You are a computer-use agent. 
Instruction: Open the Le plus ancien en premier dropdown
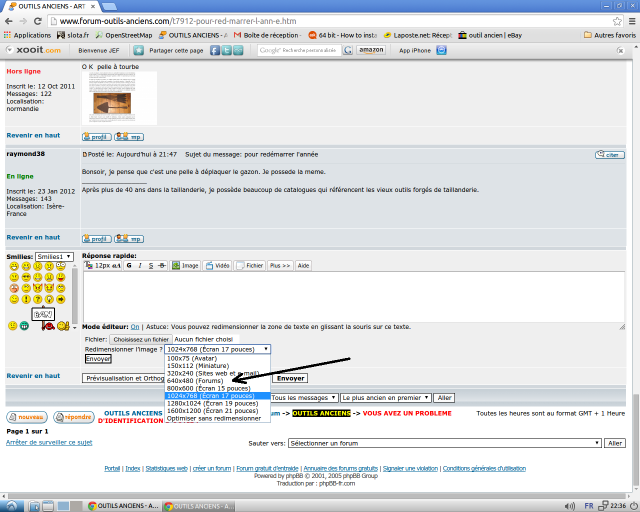[386, 398]
